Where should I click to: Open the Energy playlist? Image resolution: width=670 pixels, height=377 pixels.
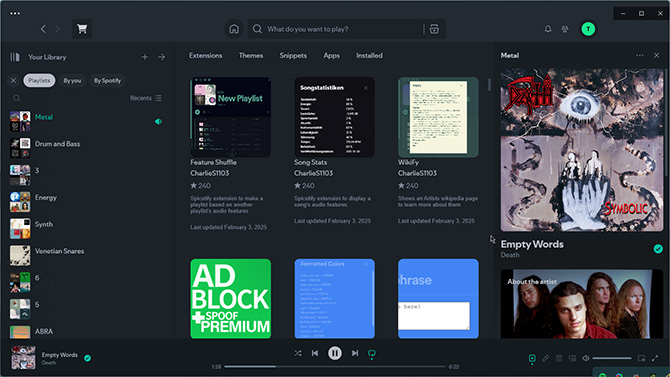point(88,202)
